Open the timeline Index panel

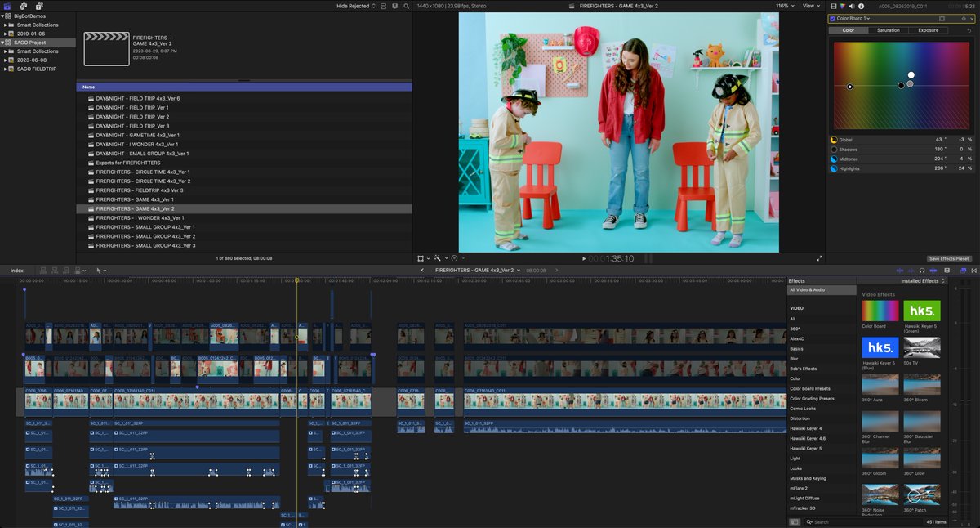16,271
